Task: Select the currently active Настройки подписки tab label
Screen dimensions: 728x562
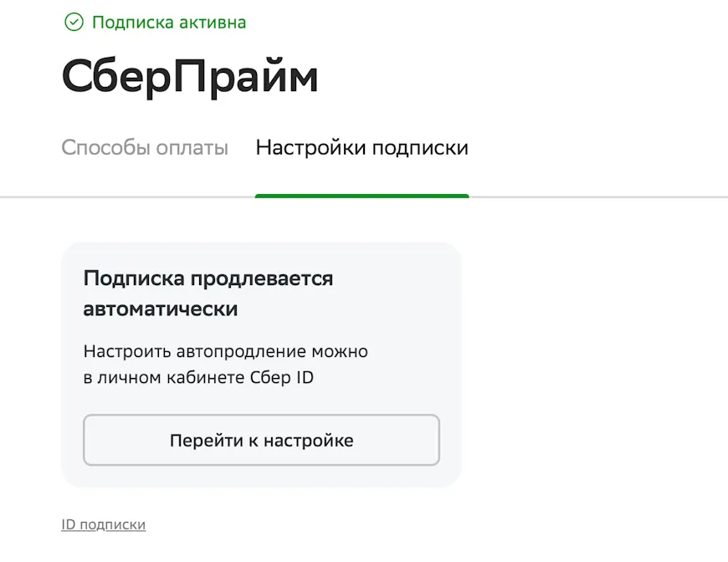Action: [361, 147]
